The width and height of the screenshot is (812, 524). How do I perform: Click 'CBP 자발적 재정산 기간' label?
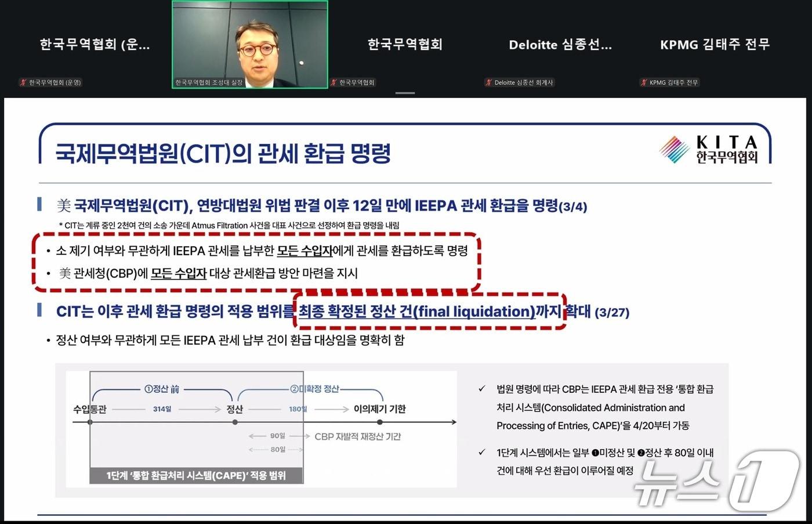pos(358,436)
